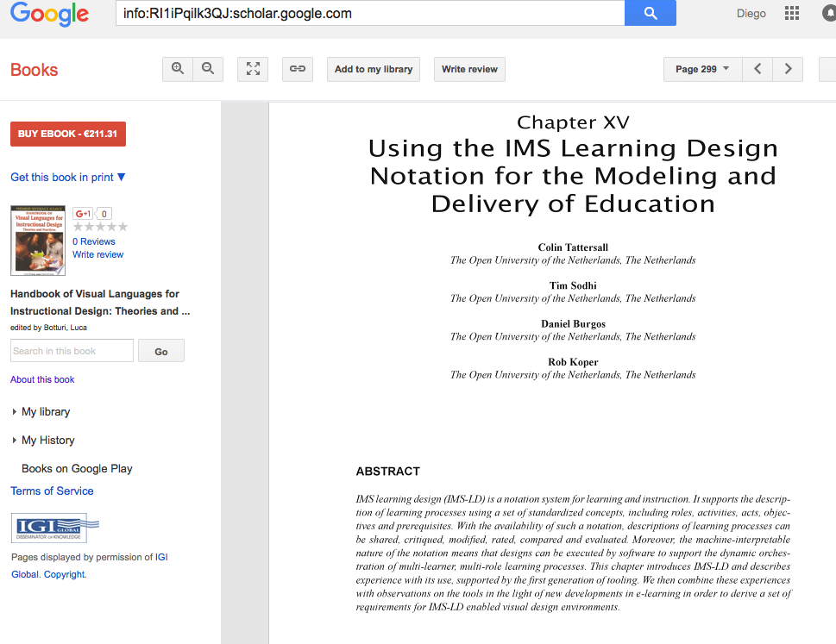Open the Google apps grid
The height and width of the screenshot is (644, 836).
pyautogui.click(x=792, y=14)
